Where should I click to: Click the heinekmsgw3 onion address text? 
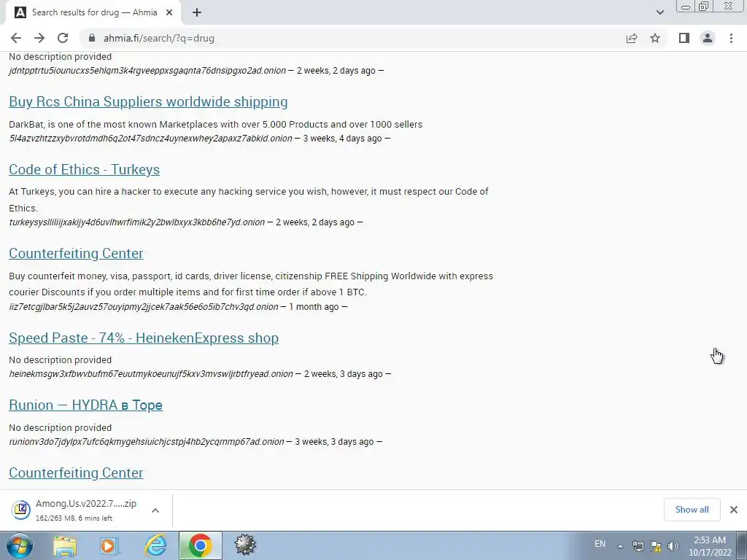(151, 374)
